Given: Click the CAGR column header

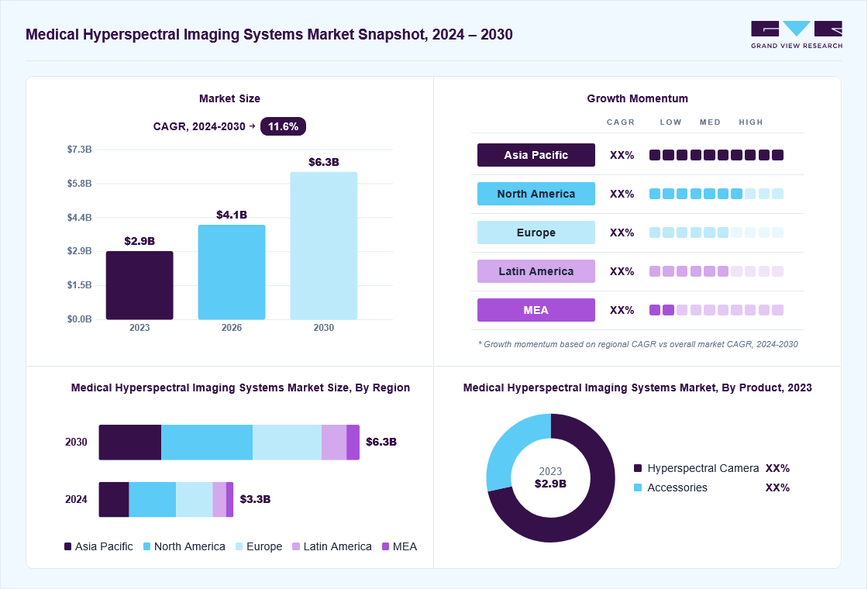Looking at the screenshot, I should [x=621, y=122].
